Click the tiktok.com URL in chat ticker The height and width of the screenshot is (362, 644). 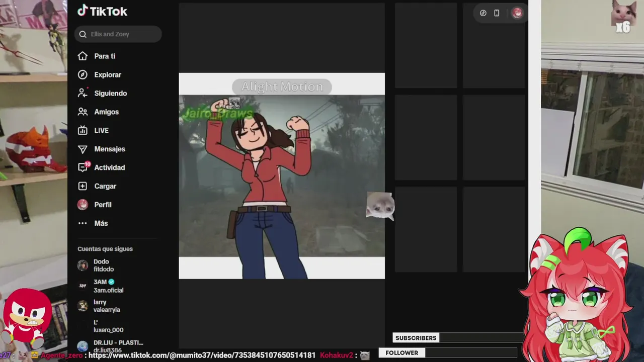click(x=202, y=355)
